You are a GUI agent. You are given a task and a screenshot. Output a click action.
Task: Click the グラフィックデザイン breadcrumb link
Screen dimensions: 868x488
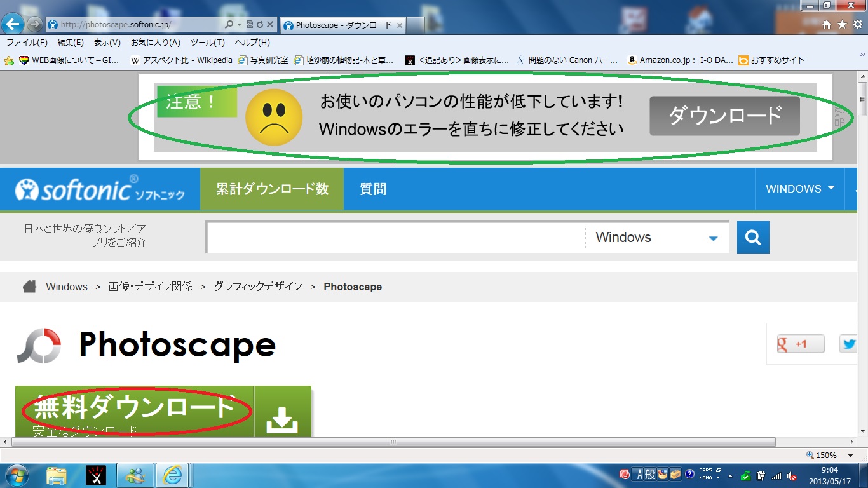pos(258,287)
